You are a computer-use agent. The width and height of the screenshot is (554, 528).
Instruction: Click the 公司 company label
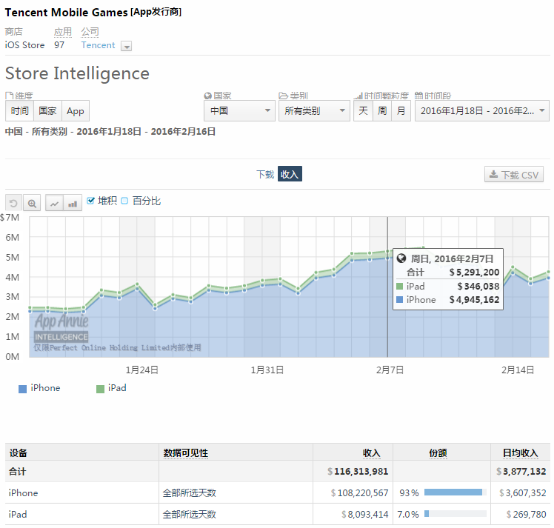[x=90, y=32]
